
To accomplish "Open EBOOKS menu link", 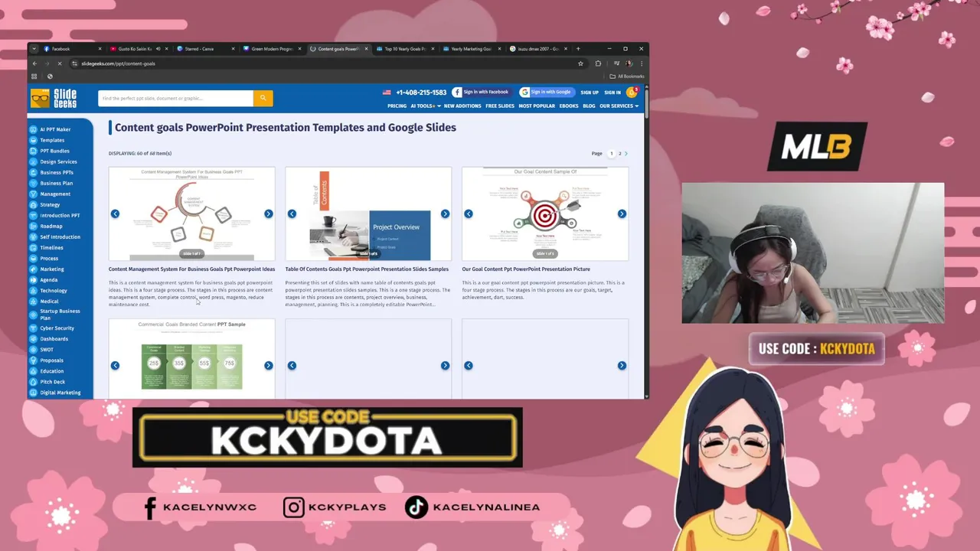I will [569, 106].
